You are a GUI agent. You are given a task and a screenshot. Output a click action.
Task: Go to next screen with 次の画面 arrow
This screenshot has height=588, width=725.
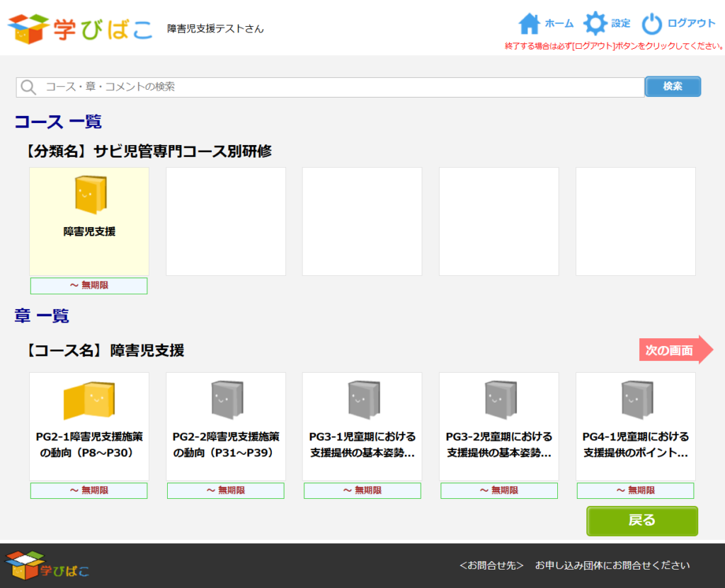tap(675, 350)
